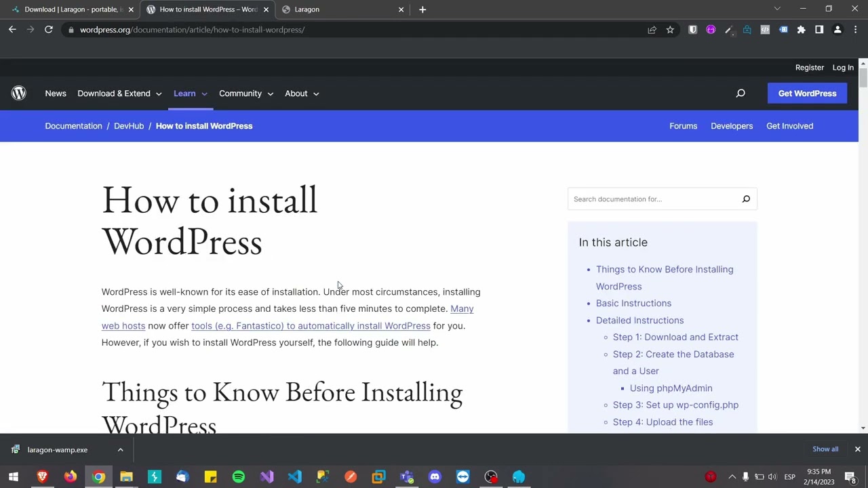868x488 pixels.
Task: Open laragon-wamp.exe download options chevron
Action: click(120, 450)
